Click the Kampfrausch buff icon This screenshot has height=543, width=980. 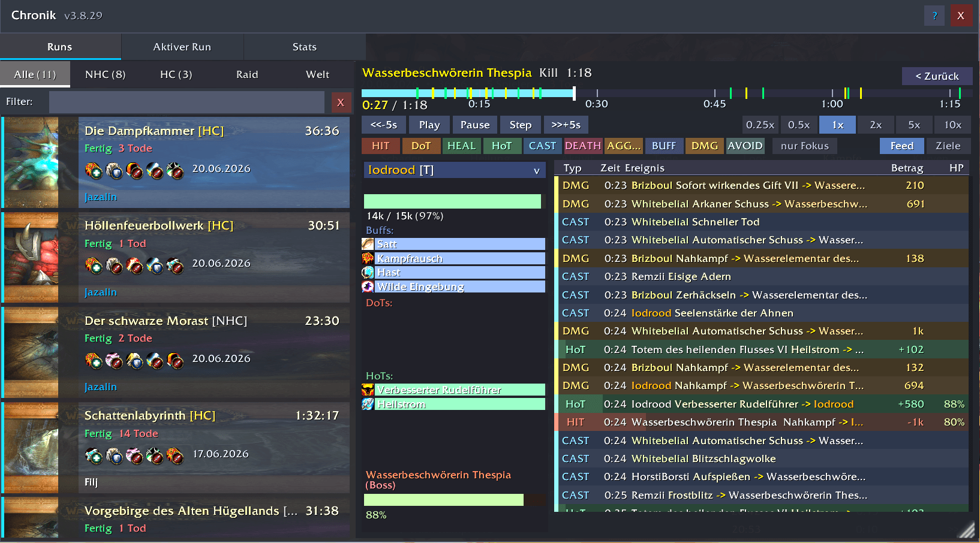pyautogui.click(x=368, y=258)
